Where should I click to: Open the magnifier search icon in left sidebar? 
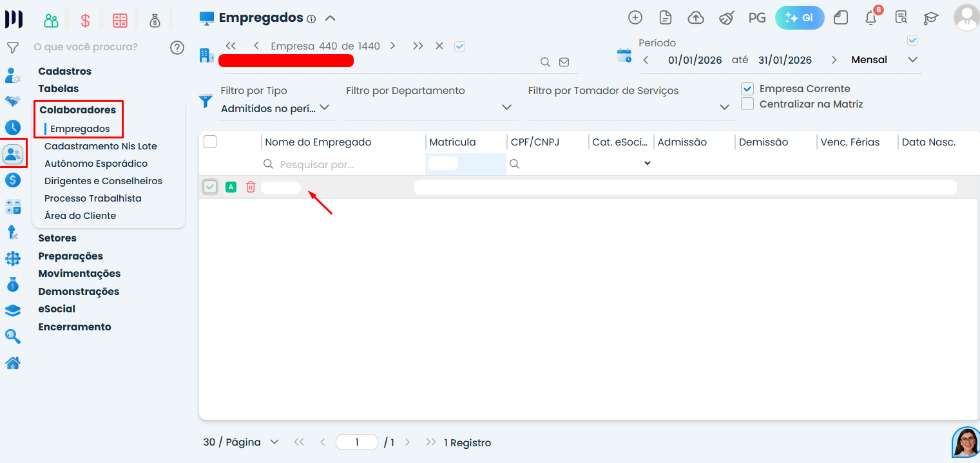click(x=13, y=336)
